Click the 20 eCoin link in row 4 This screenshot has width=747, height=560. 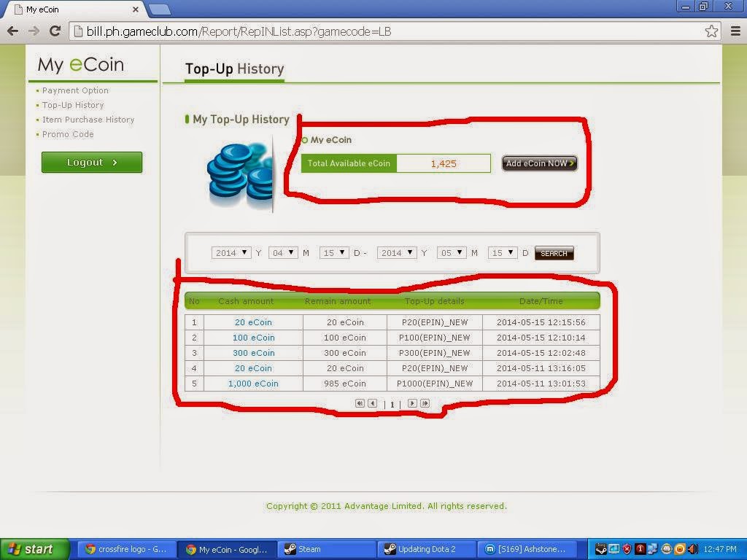pyautogui.click(x=253, y=368)
